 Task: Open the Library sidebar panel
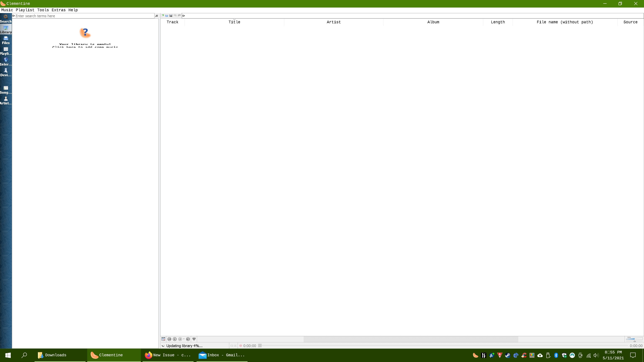point(6,29)
